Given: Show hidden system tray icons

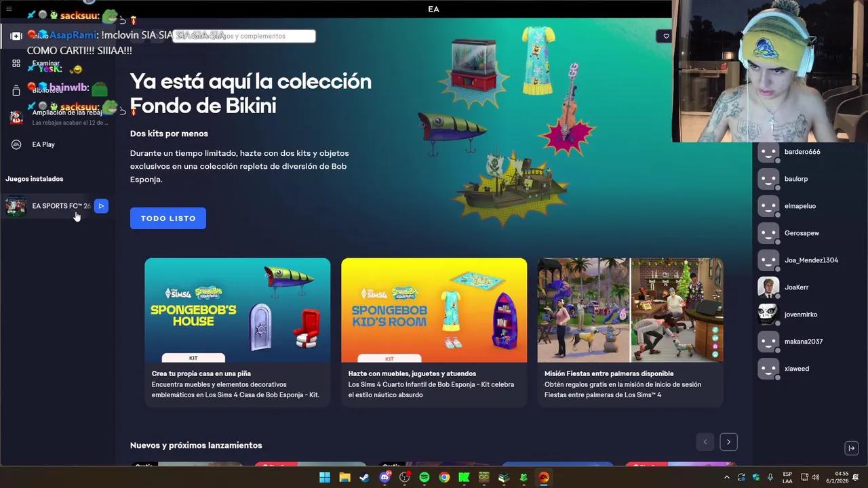Looking at the screenshot, I should [727, 477].
